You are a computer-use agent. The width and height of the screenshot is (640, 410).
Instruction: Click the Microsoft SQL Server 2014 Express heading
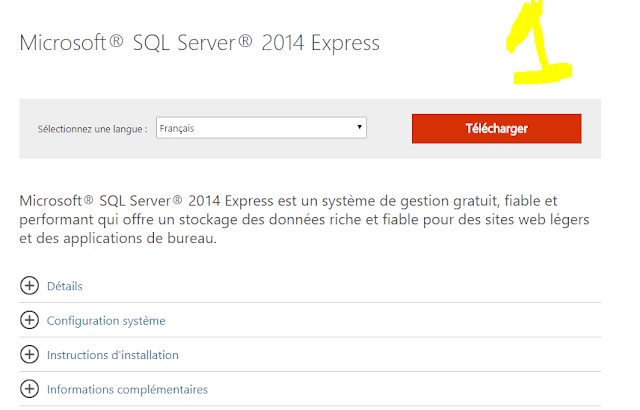(200, 43)
